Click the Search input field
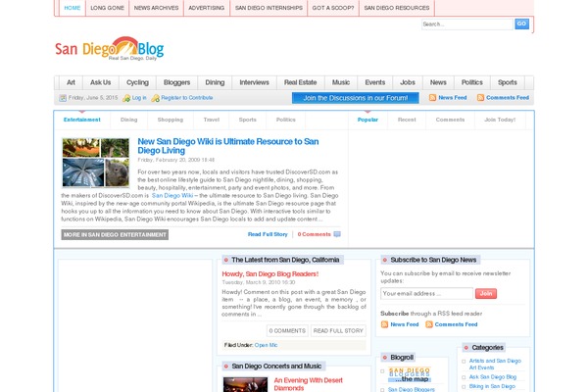This screenshot has height=392, width=588. (466, 24)
